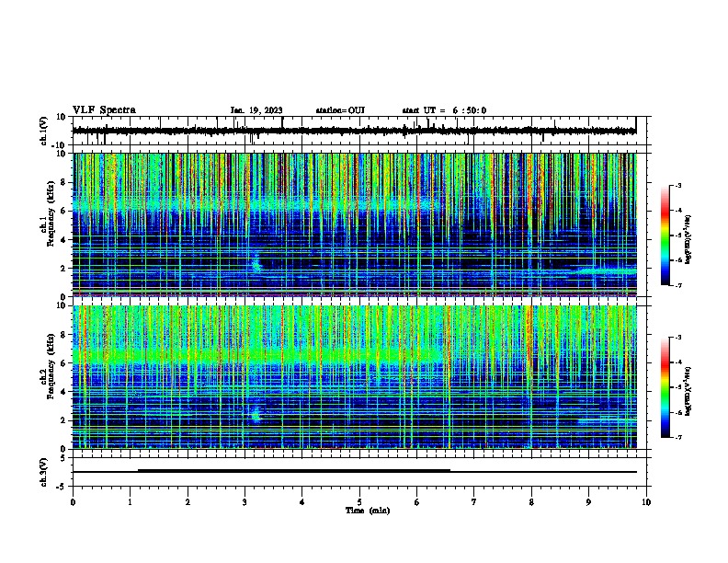Click the x-axis tick label "7"
728x563 pixels.
coord(474,502)
